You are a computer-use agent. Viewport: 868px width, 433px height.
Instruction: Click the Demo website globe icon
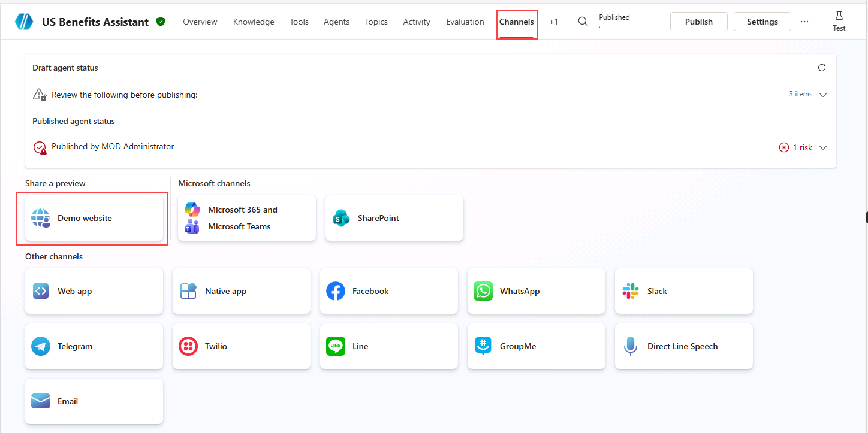click(41, 218)
